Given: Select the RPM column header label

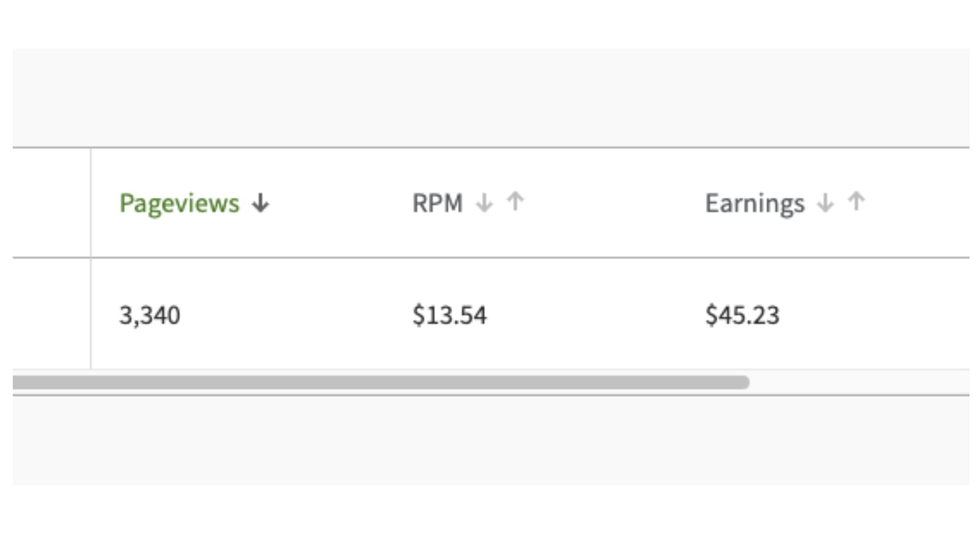Looking at the screenshot, I should [437, 203].
